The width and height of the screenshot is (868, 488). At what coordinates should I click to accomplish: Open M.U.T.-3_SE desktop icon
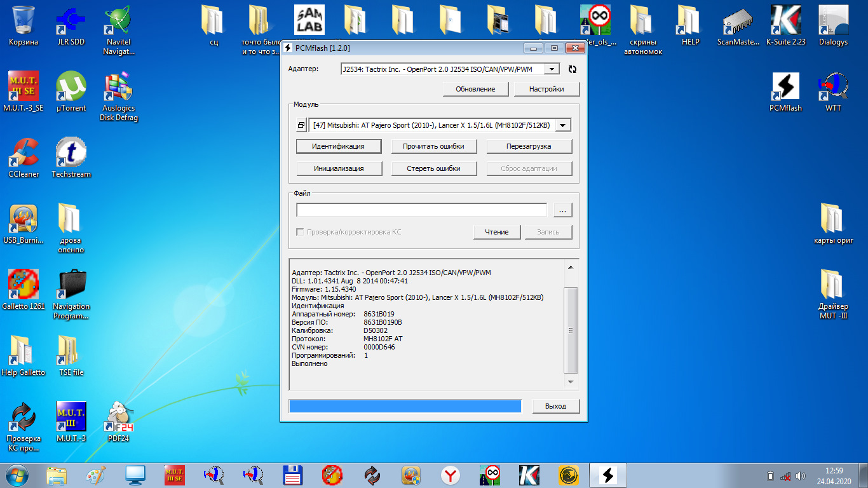click(24, 91)
